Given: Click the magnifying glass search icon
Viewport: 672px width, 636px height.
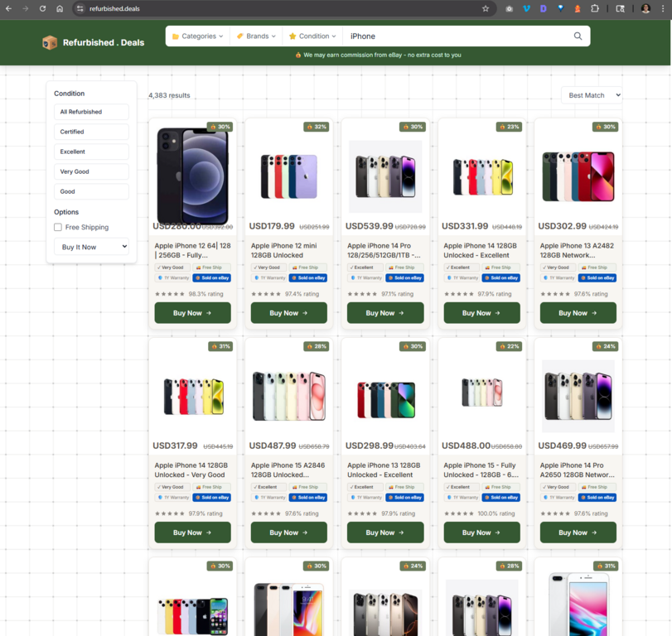Looking at the screenshot, I should pos(578,36).
